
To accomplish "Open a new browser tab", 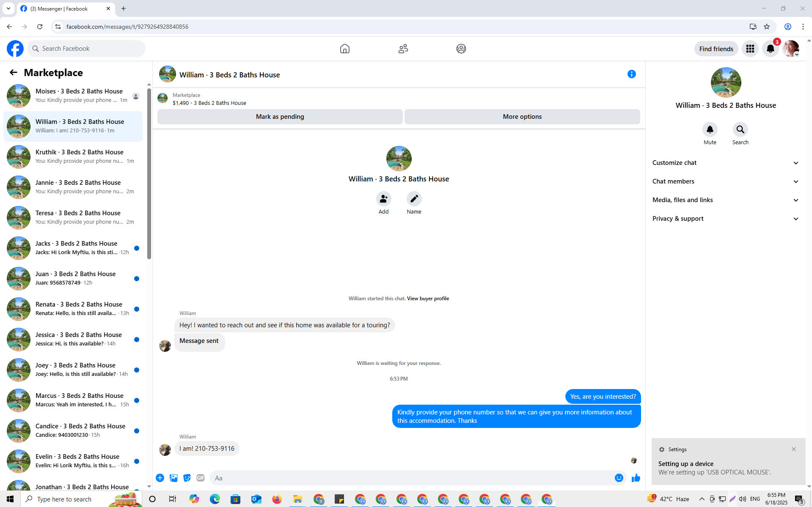I will pyautogui.click(x=124, y=8).
